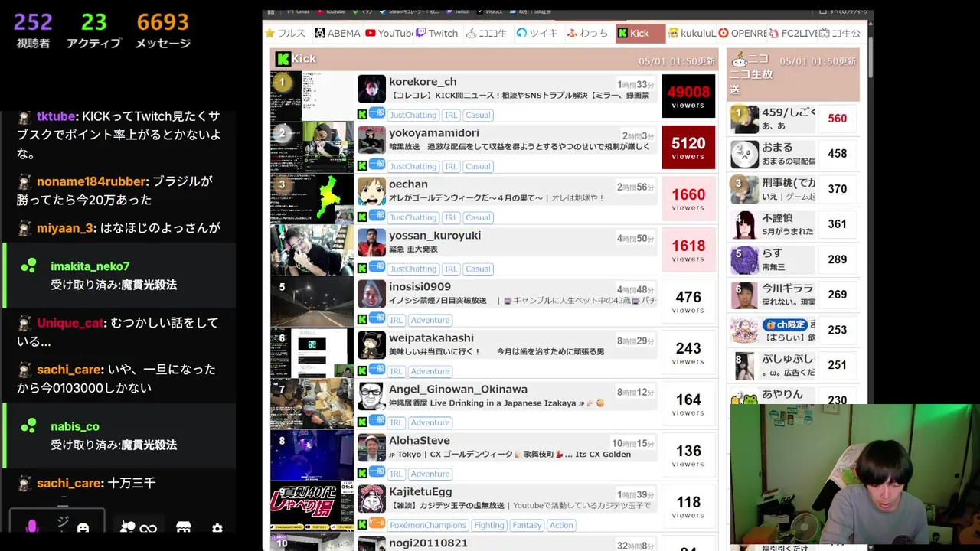The width and height of the screenshot is (980, 551).
Task: Open oechan avatar icon
Action: click(x=371, y=191)
